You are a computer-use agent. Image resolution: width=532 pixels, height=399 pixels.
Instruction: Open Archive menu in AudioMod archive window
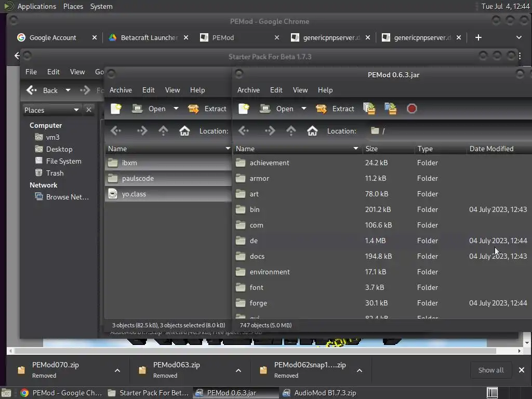coord(121,90)
